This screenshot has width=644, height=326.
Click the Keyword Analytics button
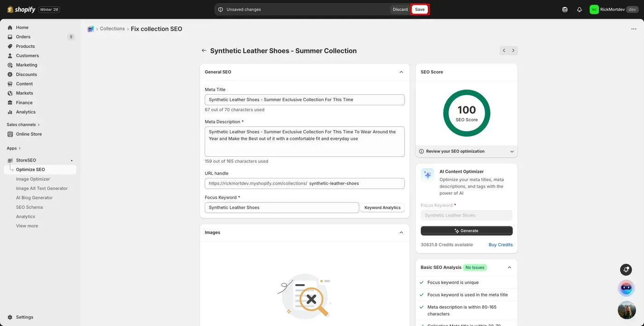pyautogui.click(x=383, y=208)
